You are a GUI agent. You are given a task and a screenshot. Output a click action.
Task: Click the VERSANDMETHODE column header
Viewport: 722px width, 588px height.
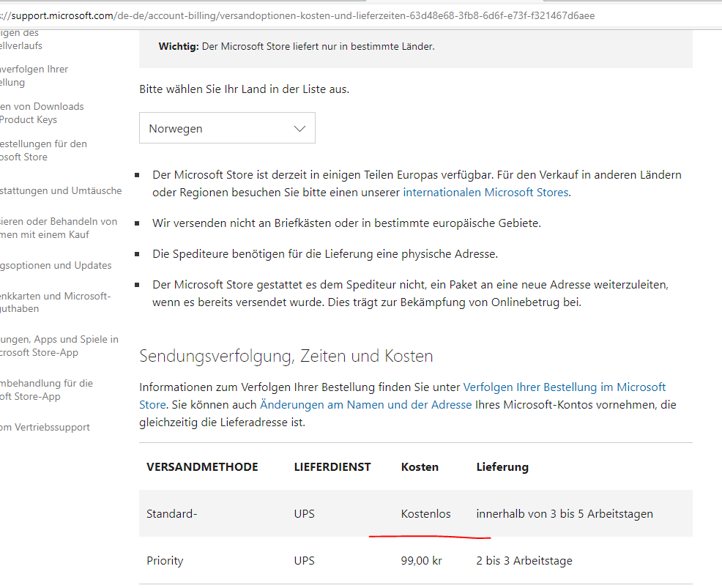pyautogui.click(x=202, y=467)
